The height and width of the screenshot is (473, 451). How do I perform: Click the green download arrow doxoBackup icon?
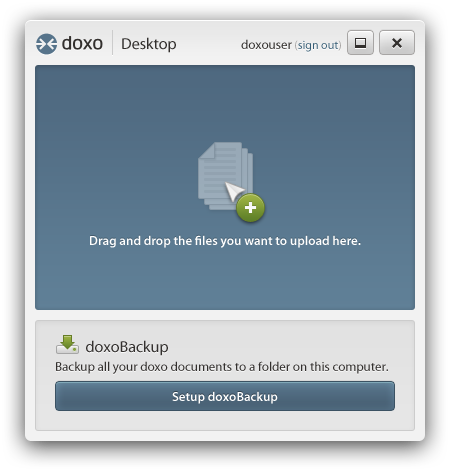click(x=68, y=344)
